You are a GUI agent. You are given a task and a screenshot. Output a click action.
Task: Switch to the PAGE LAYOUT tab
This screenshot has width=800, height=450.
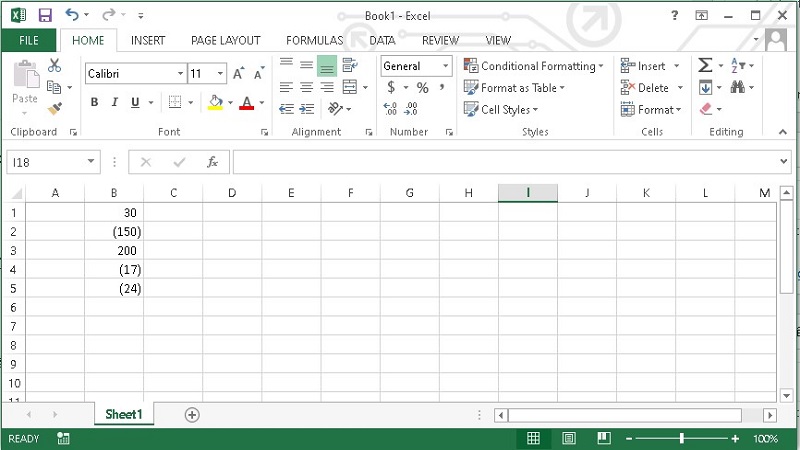coord(226,40)
